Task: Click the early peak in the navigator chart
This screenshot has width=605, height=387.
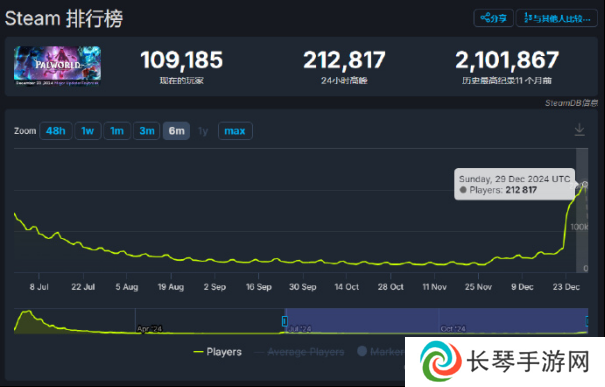Action: point(28,312)
